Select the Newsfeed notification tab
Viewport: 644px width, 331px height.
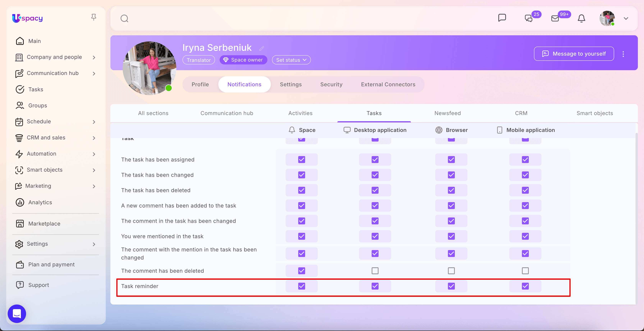[448, 113]
